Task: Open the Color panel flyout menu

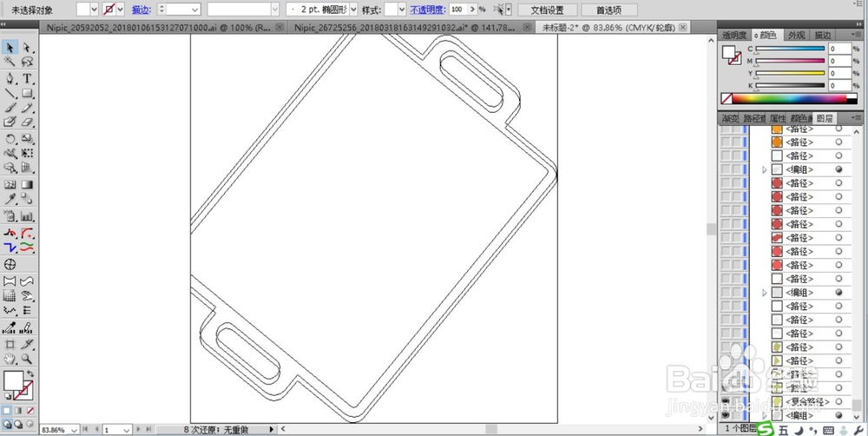Action: [857, 35]
